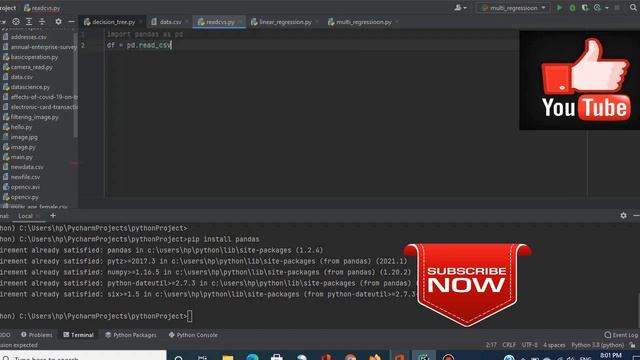
Task: Open Search Everywhere magnifier icon
Action: [x=633, y=8]
